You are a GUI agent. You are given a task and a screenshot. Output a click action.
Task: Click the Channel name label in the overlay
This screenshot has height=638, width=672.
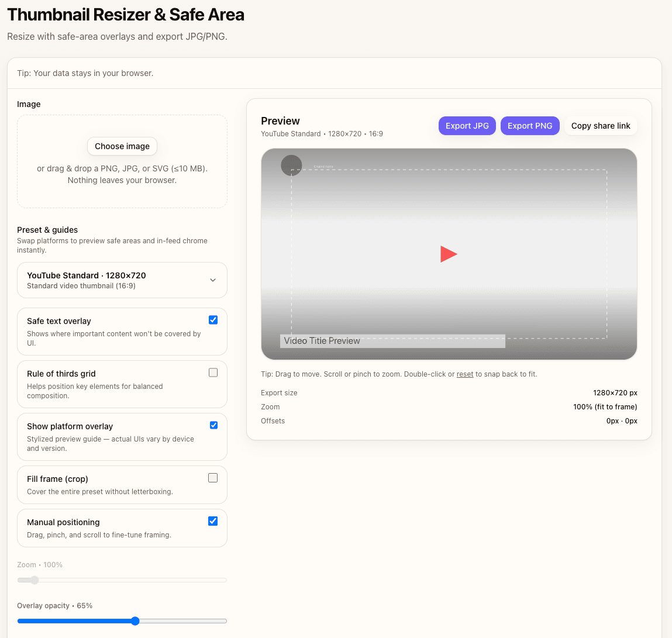point(323,167)
